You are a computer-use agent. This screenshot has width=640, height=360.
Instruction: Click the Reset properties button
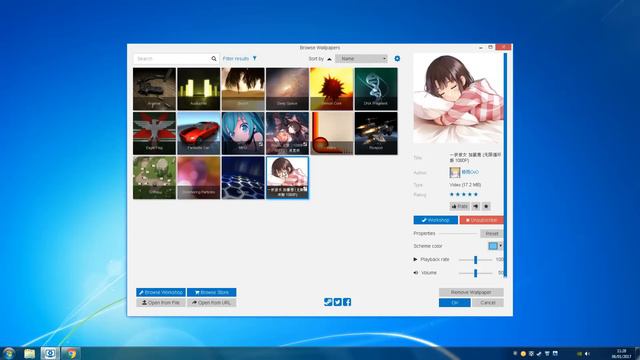coord(492,233)
